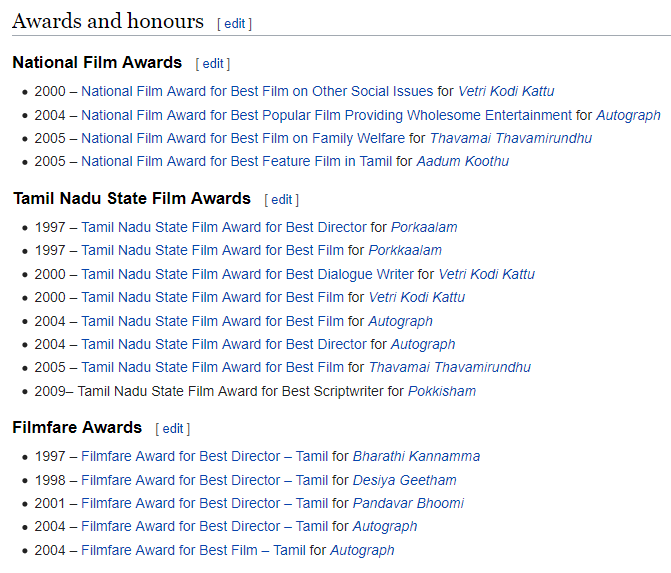The height and width of the screenshot is (573, 671).
Task: Open Filmfare Award for Best Film – Tamil
Action: click(193, 551)
